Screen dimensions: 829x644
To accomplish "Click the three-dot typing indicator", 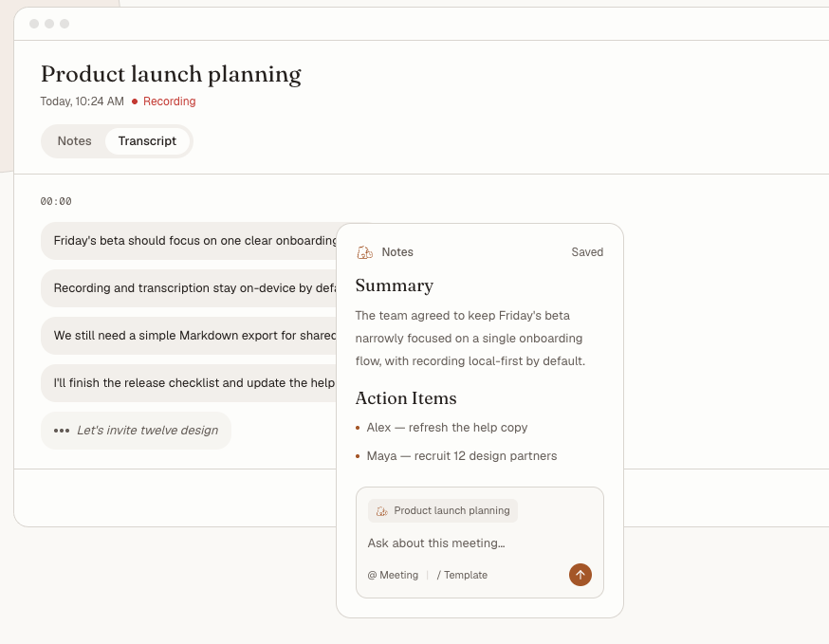I will tap(62, 431).
